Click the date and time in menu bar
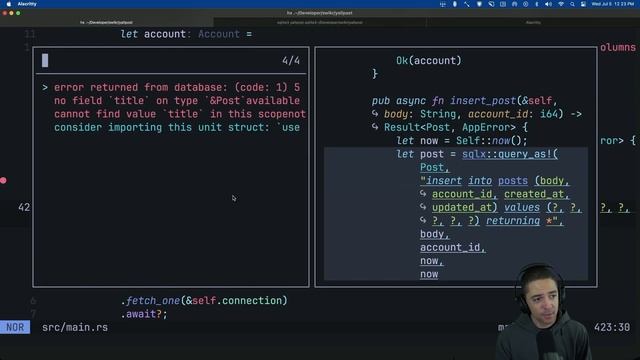Screen dimensions: 640x360 pyautogui.click(x=613, y=4)
